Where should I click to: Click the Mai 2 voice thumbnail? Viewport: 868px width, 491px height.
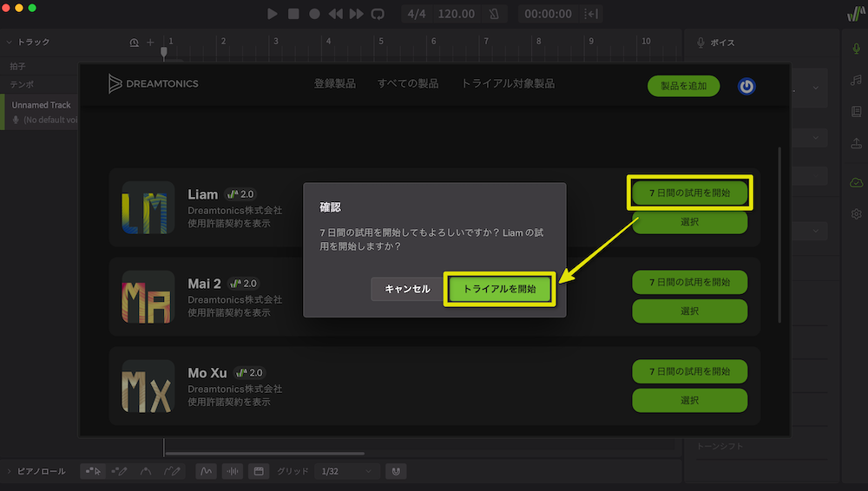tap(148, 298)
